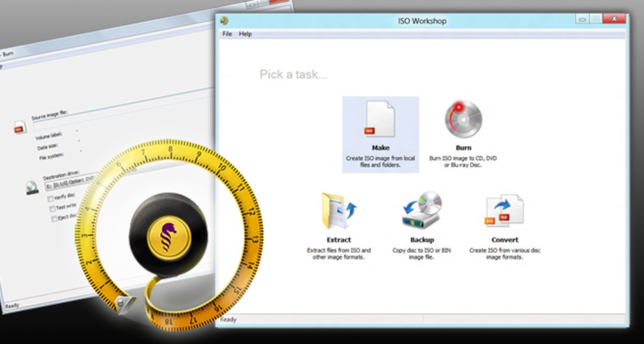Screen dimensions: 644x344
Task: Choose the Backup disc drive icon
Action: pyautogui.click(x=422, y=211)
